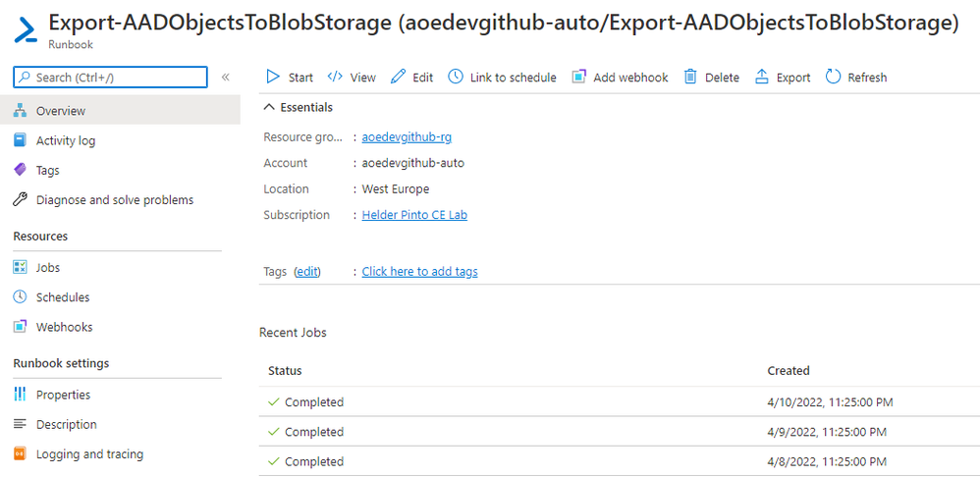This screenshot has width=980, height=477.
Task: Click the Edit toolbar label
Action: pyautogui.click(x=423, y=78)
